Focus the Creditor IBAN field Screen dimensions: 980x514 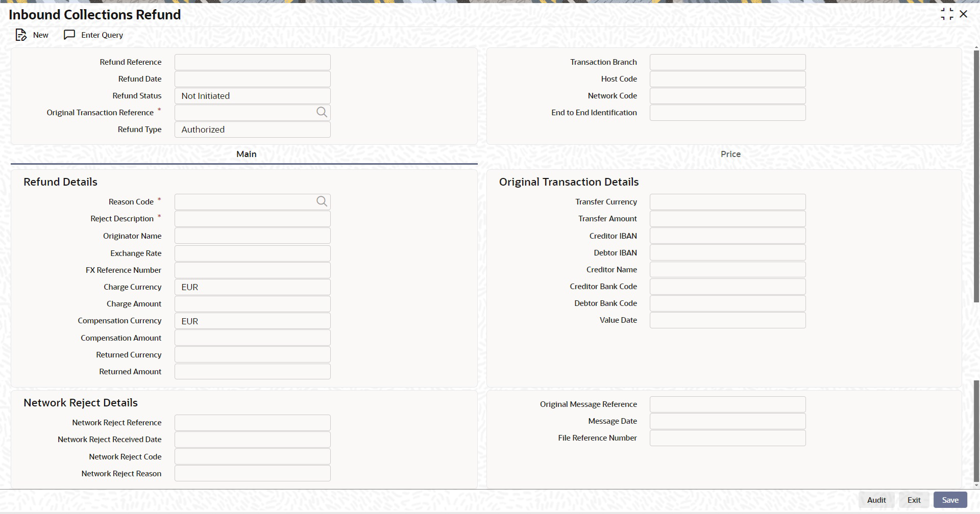click(728, 236)
